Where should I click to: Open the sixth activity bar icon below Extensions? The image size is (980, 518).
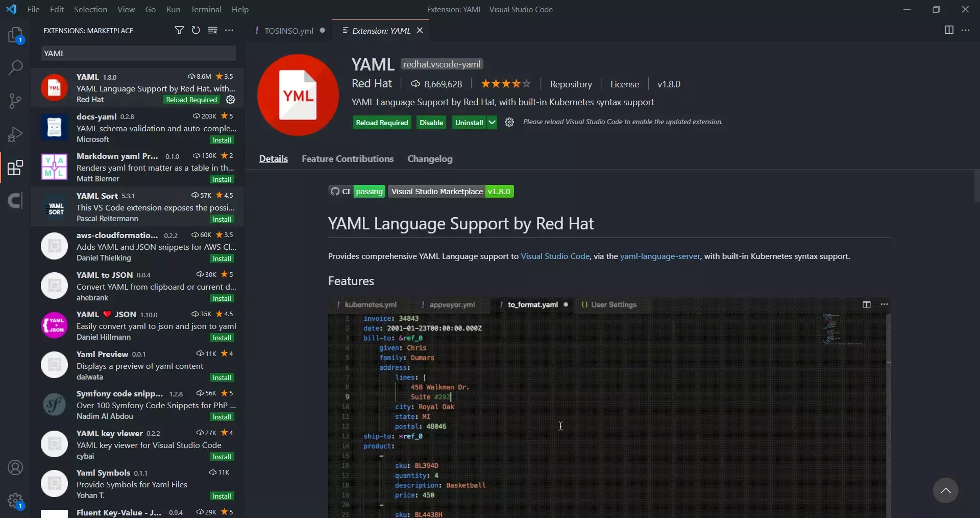(15, 201)
